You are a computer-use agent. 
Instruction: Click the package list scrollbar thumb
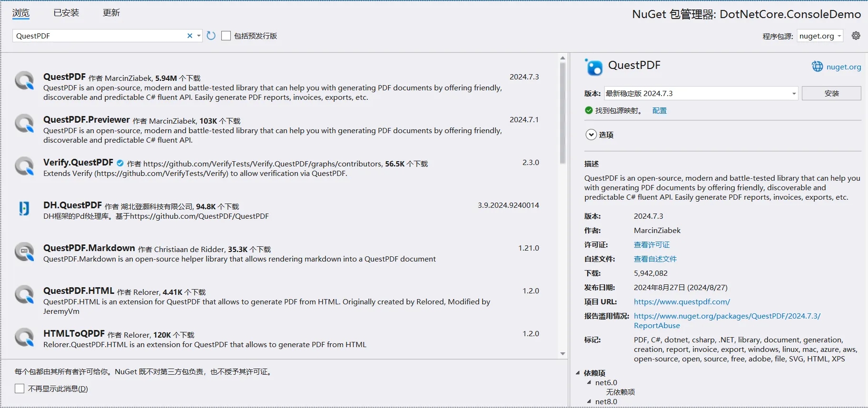click(x=562, y=113)
